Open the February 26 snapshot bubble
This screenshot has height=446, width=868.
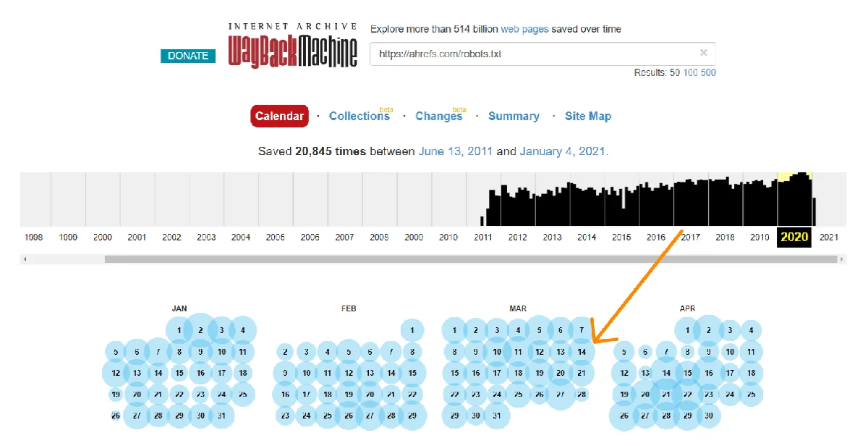pos(349,416)
